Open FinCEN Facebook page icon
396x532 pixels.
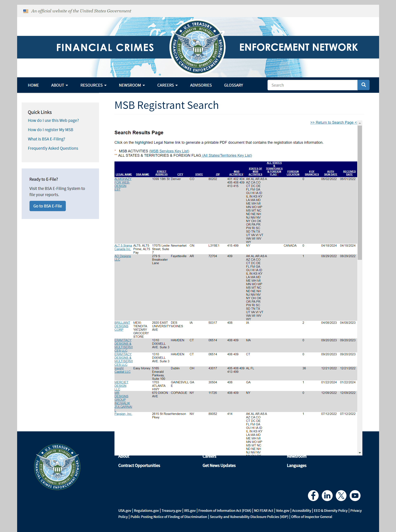click(x=313, y=495)
